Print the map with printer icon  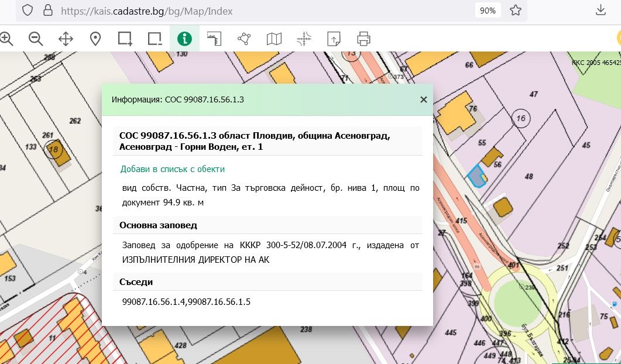coord(363,39)
